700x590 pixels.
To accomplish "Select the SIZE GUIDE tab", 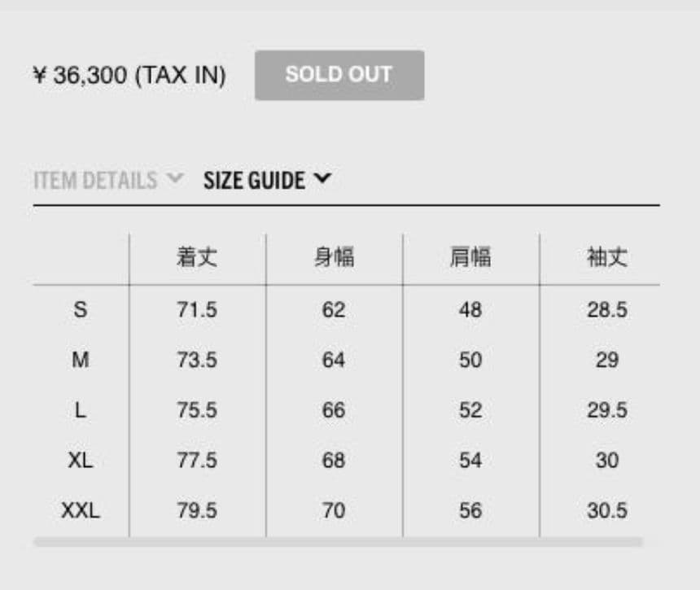I will [x=254, y=180].
